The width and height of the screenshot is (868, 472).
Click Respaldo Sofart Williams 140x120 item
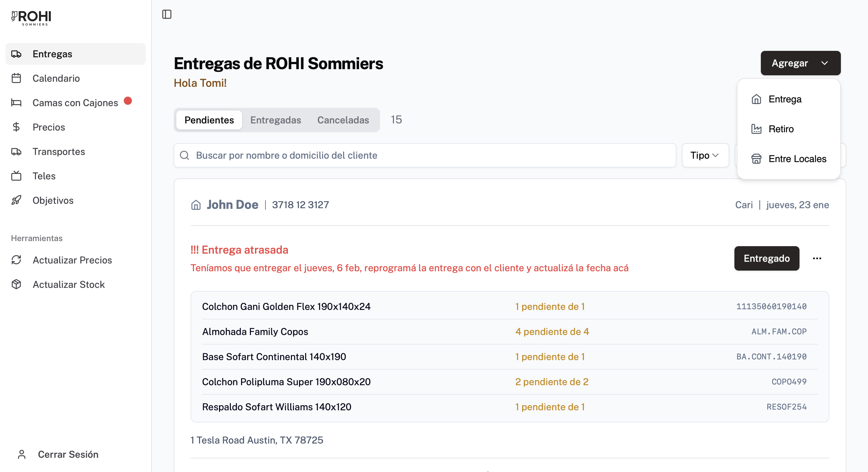(277, 407)
